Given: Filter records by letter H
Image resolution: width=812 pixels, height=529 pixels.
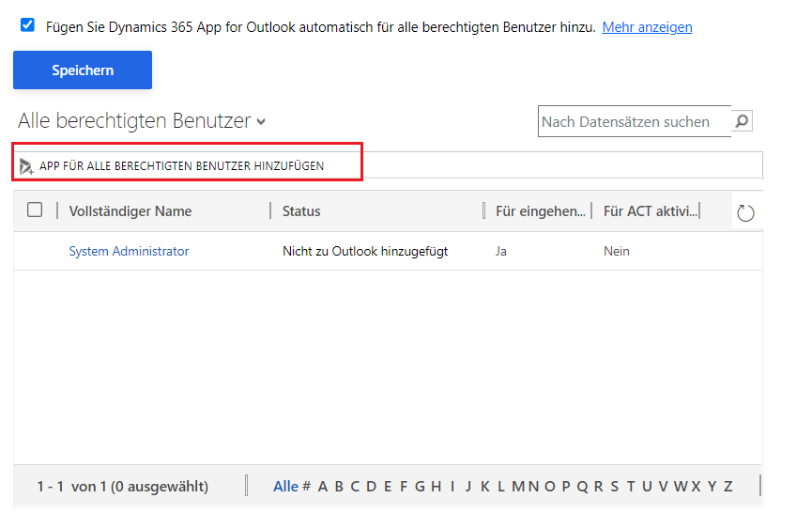Looking at the screenshot, I should click(436, 487).
